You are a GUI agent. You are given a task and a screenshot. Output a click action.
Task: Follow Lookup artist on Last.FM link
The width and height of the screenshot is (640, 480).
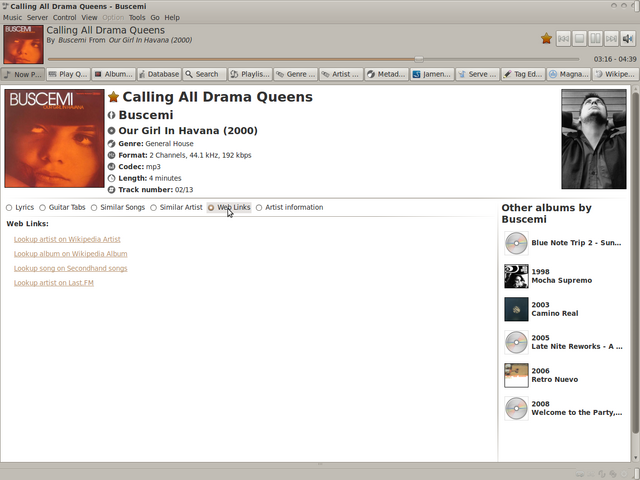tap(53, 283)
